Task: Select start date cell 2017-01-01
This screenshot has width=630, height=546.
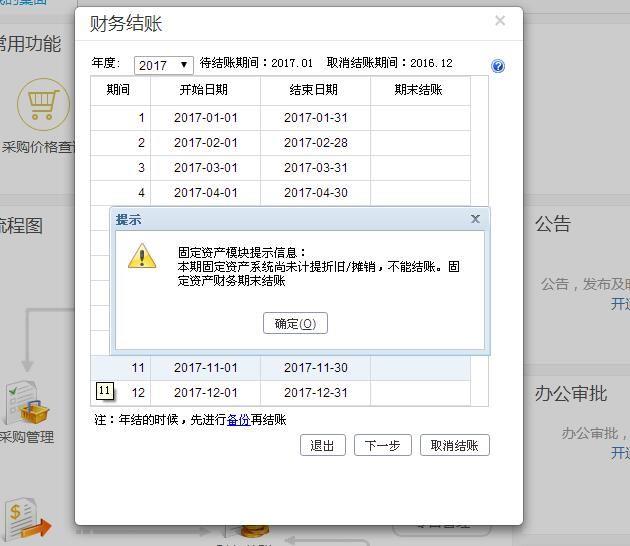Action: (205, 118)
